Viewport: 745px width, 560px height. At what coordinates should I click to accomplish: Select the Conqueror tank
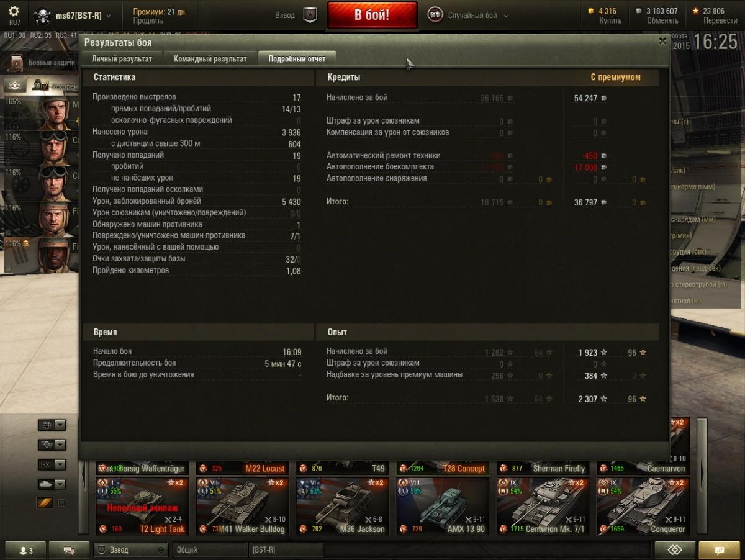(x=643, y=506)
